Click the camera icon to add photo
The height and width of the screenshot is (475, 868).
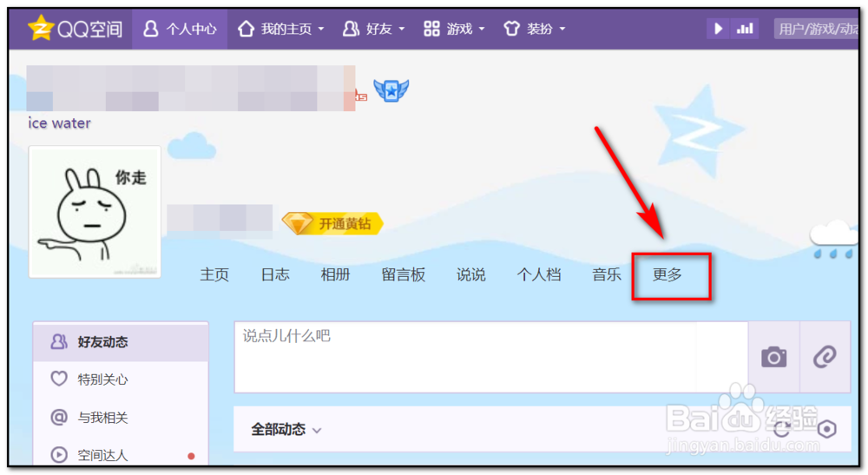click(x=774, y=357)
